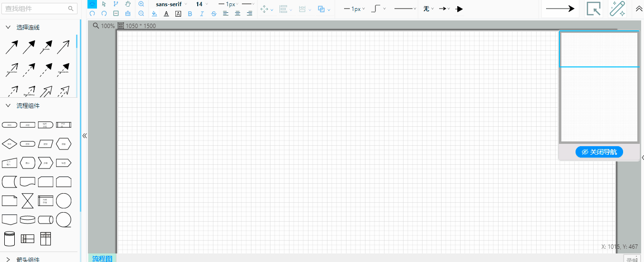The width and height of the screenshot is (644, 262).
Task: Toggle bold text formatting
Action: 190,14
